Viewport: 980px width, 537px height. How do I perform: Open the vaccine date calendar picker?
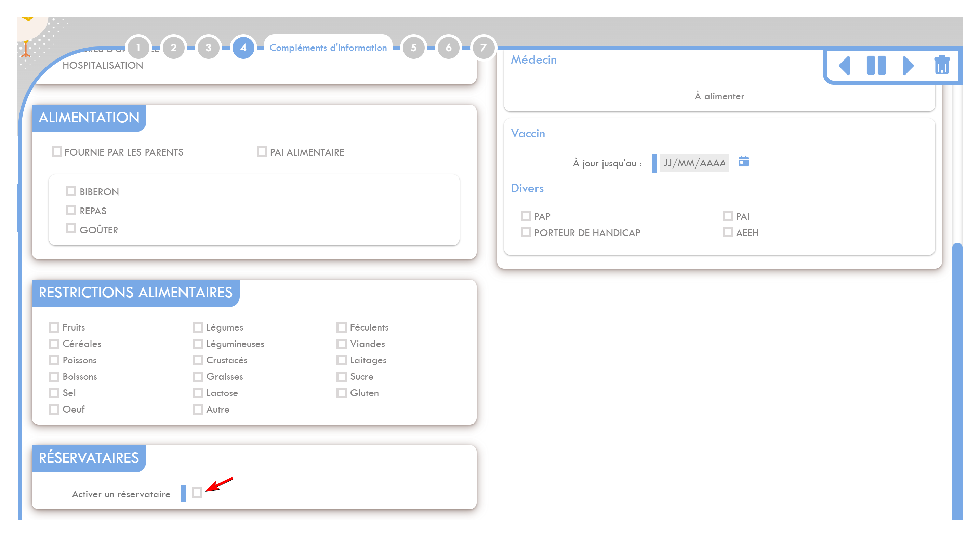pyautogui.click(x=743, y=161)
